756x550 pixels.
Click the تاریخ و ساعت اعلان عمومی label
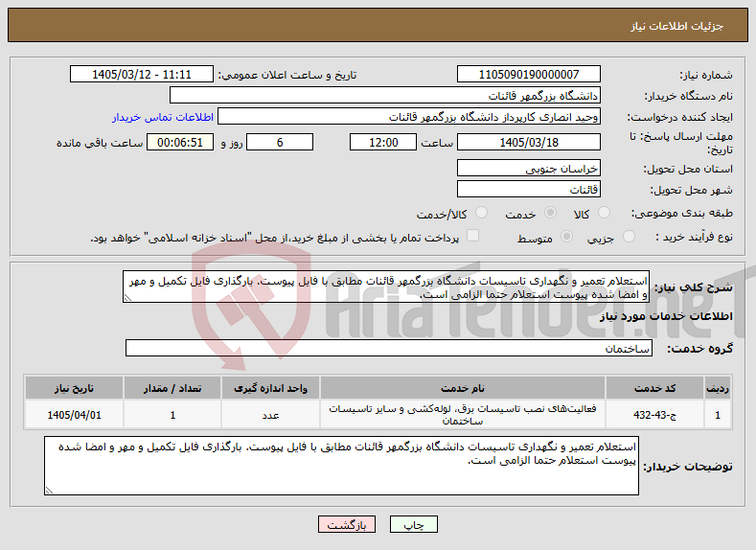[287, 75]
